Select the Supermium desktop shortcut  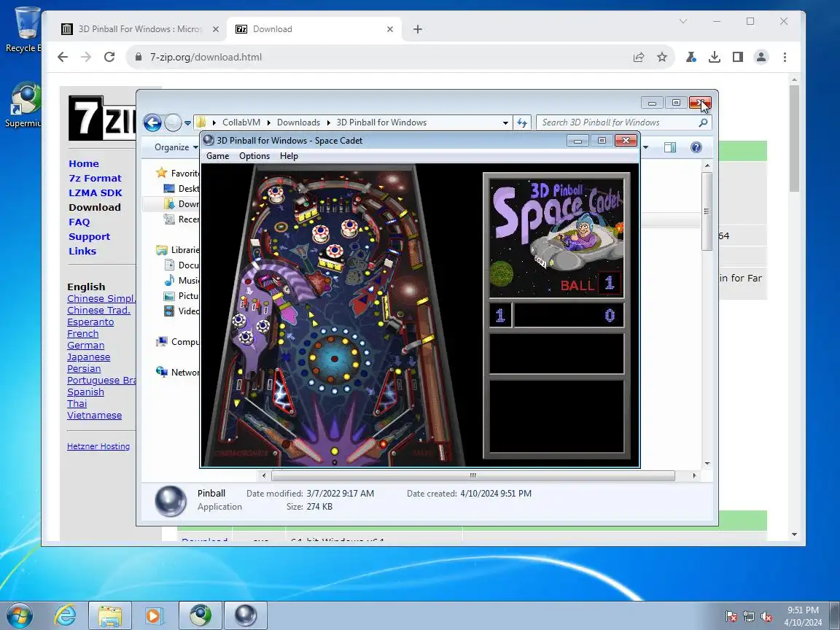coord(23,104)
